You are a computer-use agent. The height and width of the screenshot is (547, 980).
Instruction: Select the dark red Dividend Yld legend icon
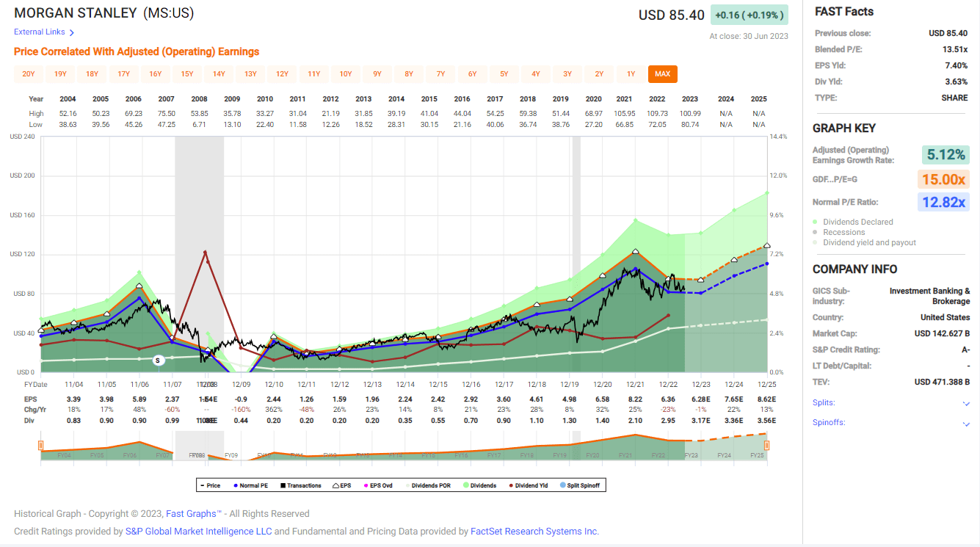511,485
